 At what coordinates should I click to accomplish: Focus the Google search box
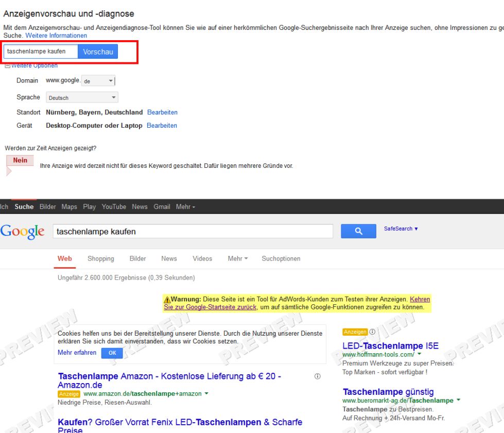point(193,231)
